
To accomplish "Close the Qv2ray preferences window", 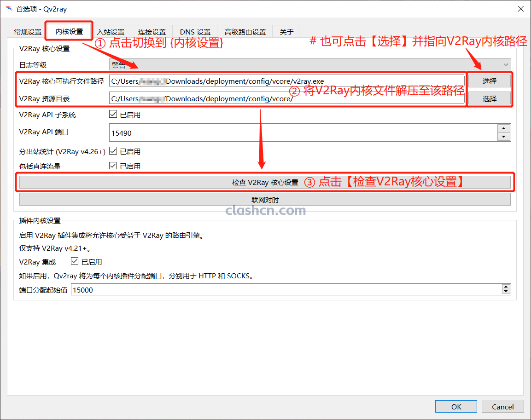I will (520, 9).
